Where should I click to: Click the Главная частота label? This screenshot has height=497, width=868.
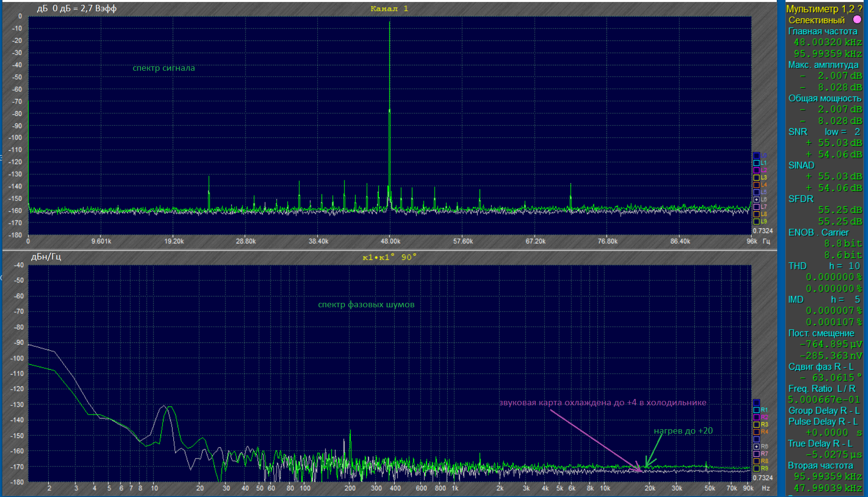coord(823,31)
